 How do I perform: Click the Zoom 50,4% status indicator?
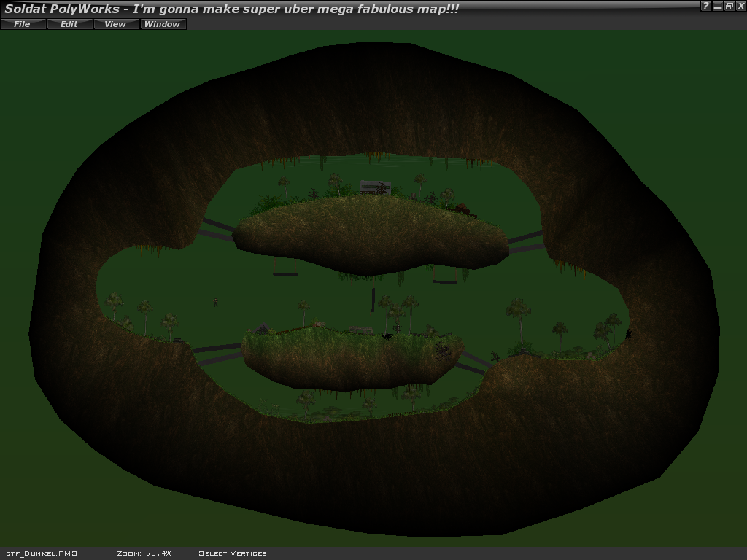144,553
